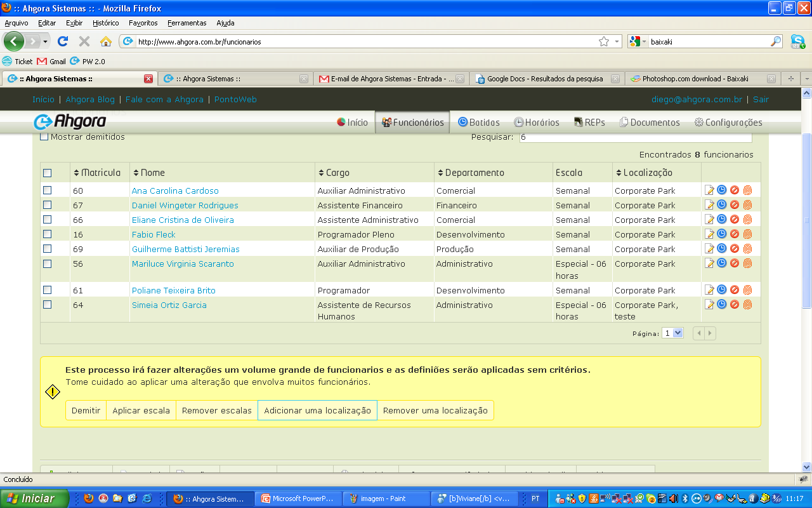Click Adicionar uma localização button
812x508 pixels.
pos(317,410)
